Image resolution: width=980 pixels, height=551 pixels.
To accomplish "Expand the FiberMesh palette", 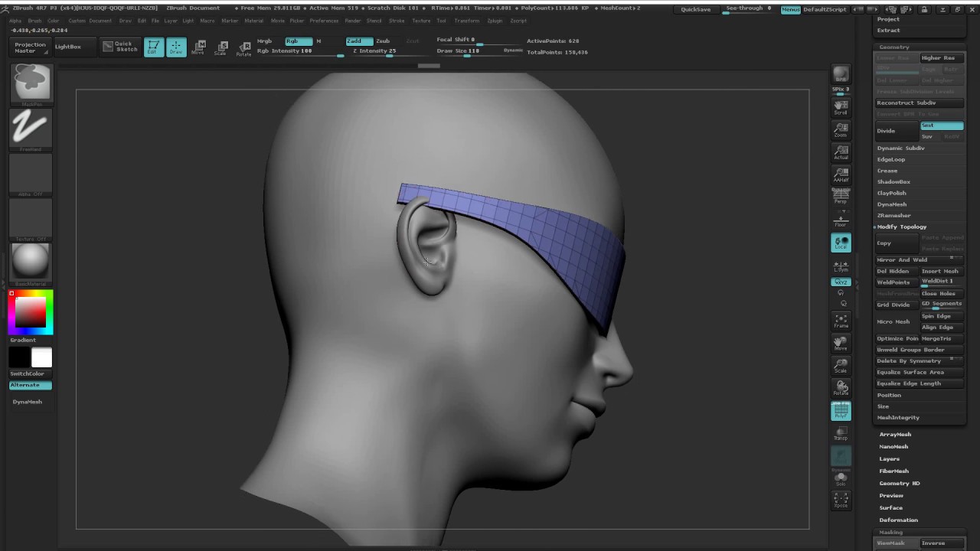I will tap(893, 471).
